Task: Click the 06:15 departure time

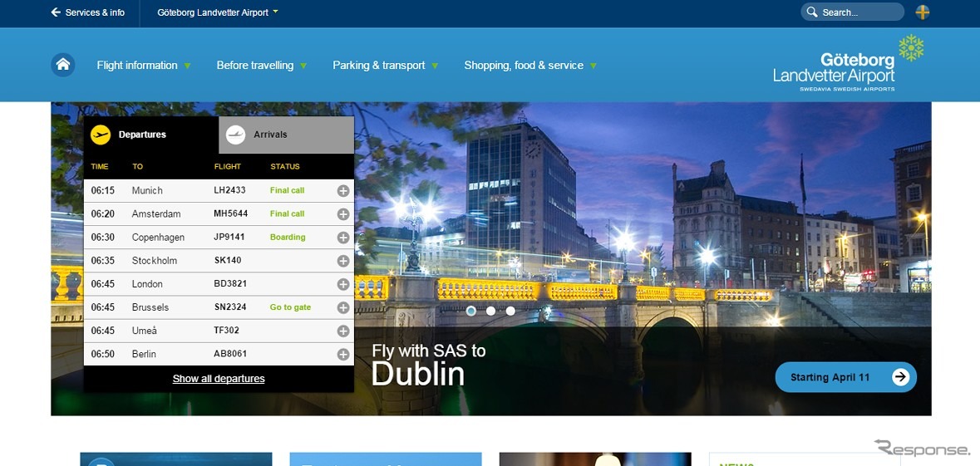Action: 102,190
